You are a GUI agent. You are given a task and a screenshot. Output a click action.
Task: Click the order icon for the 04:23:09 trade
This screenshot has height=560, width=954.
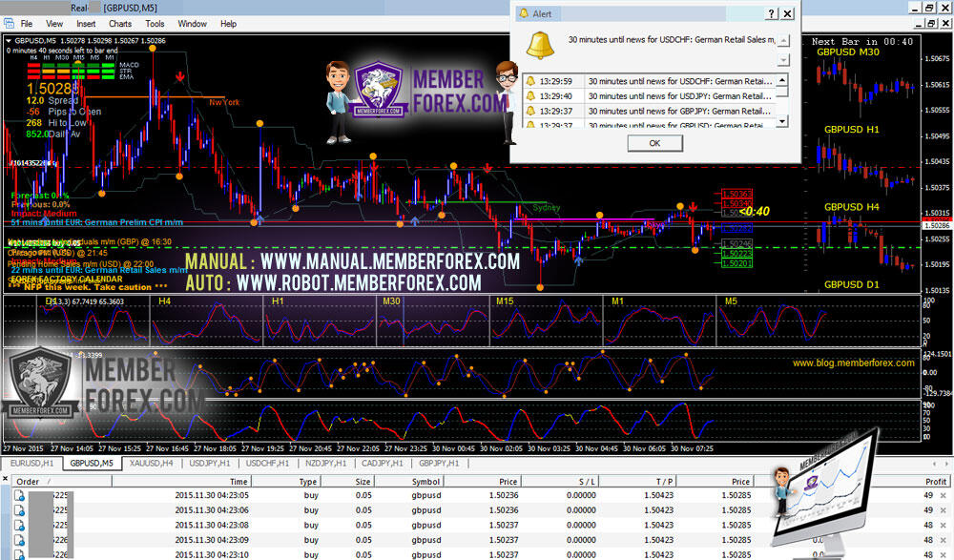[x=19, y=540]
